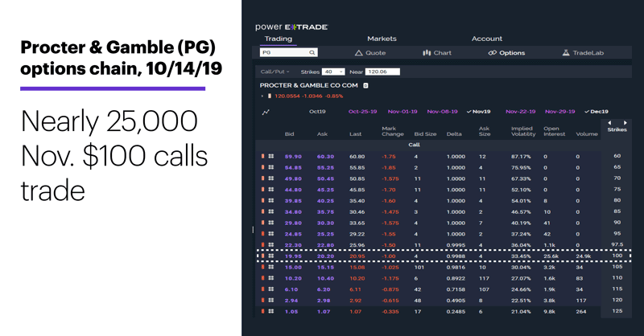Click grid icon on the 115 strike row
644x336 pixels.
(271, 289)
